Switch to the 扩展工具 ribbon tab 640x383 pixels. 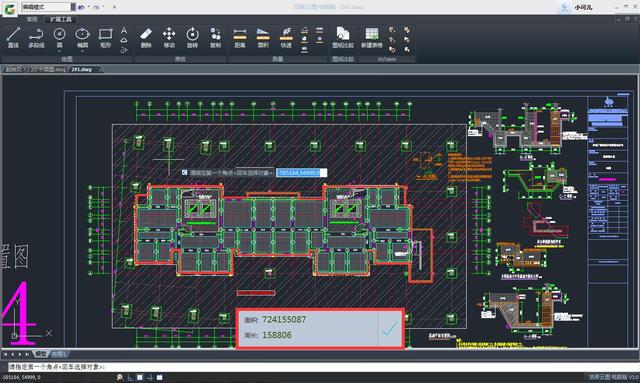click(x=60, y=19)
